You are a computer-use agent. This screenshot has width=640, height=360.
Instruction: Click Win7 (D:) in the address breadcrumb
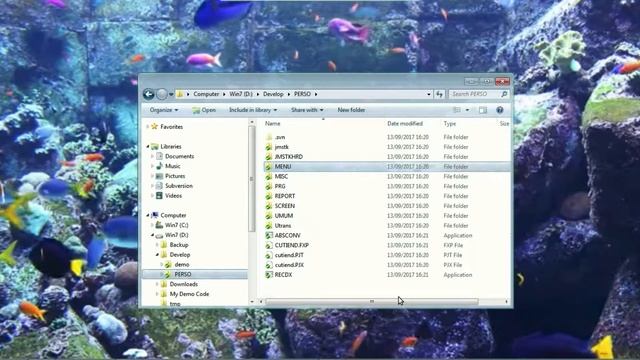click(241, 94)
